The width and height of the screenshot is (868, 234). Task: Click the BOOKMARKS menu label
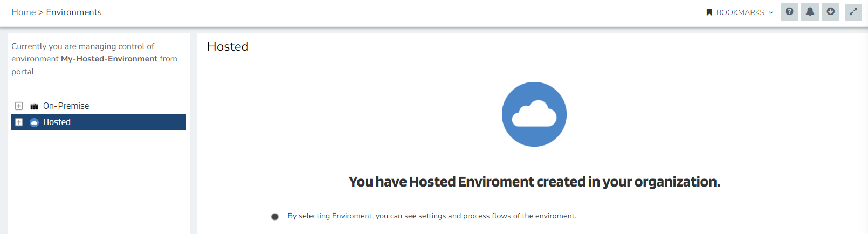click(740, 12)
